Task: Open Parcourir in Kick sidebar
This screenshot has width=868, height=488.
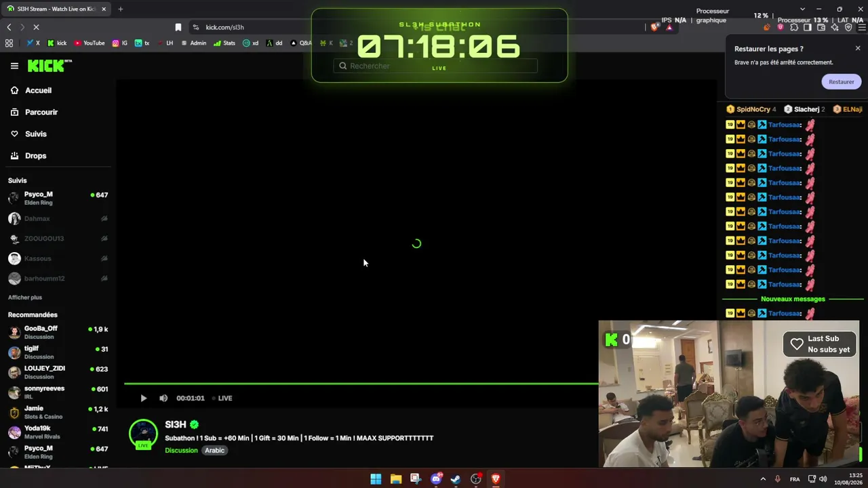Action: tap(34, 112)
